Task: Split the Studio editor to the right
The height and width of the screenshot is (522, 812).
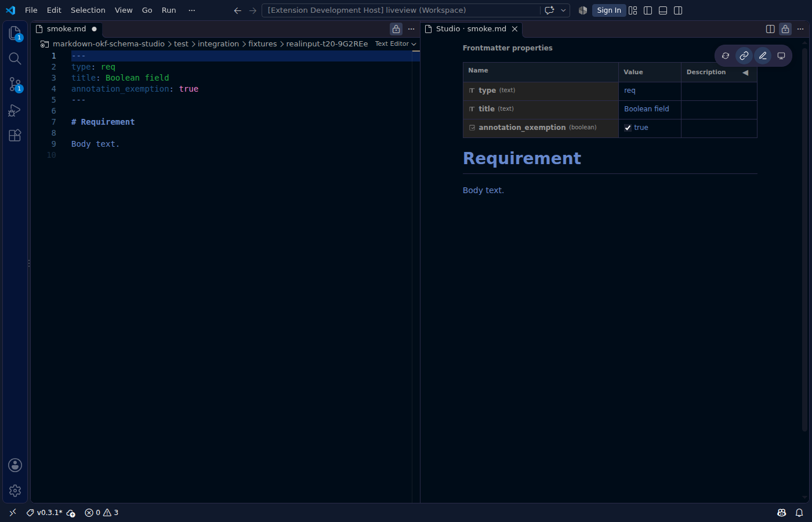Action: pos(770,29)
